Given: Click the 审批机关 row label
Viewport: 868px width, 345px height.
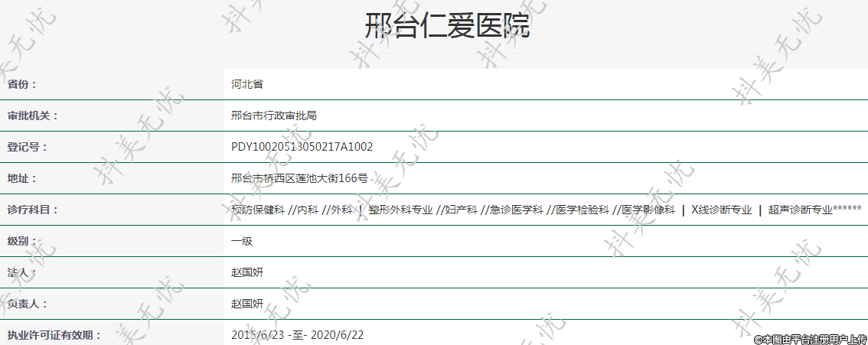Looking at the screenshot, I should click(33, 116).
